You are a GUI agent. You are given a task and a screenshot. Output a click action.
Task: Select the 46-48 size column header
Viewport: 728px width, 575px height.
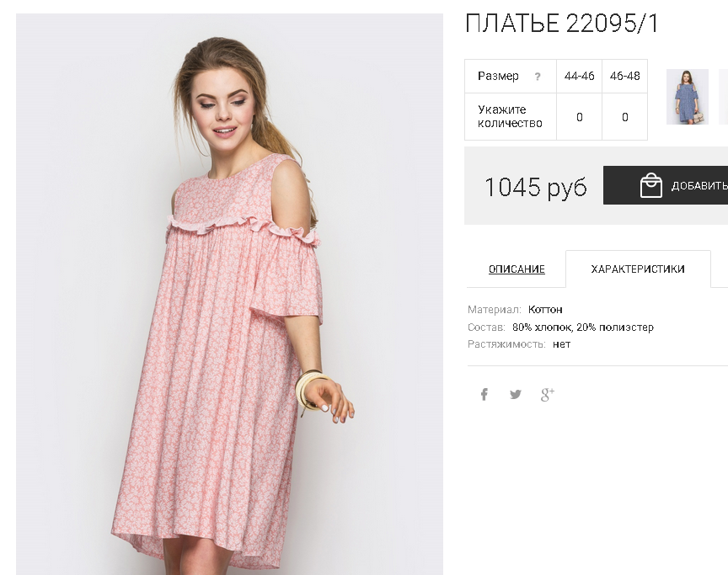tap(625, 76)
